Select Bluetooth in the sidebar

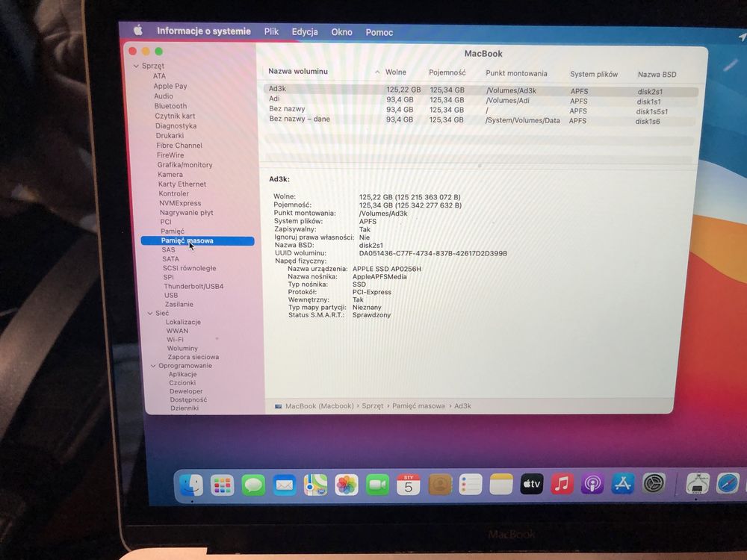(170, 106)
